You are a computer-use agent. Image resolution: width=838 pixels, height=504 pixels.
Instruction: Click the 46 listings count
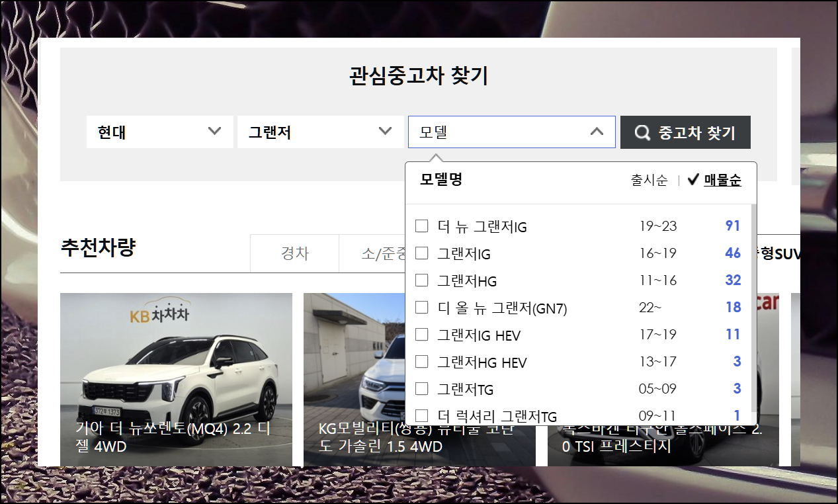click(732, 253)
